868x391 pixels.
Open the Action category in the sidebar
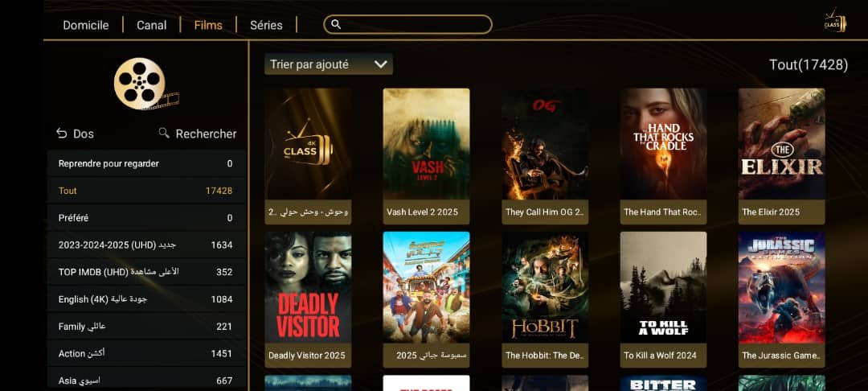click(x=146, y=353)
